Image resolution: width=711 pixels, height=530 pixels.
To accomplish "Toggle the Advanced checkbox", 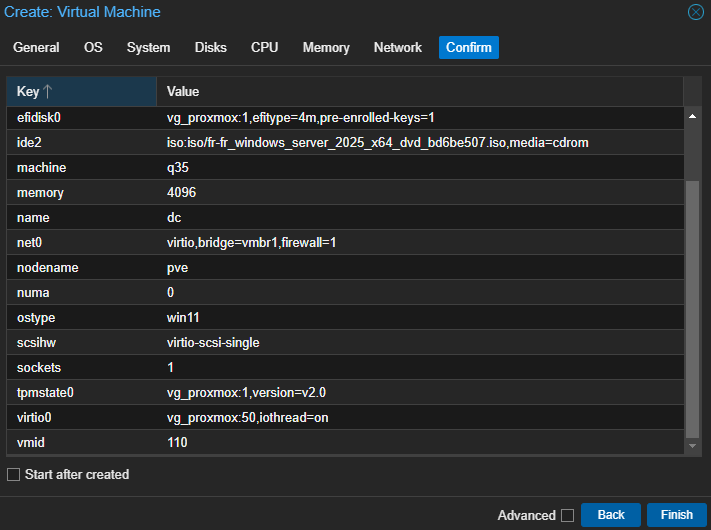I will pyautogui.click(x=567, y=515).
